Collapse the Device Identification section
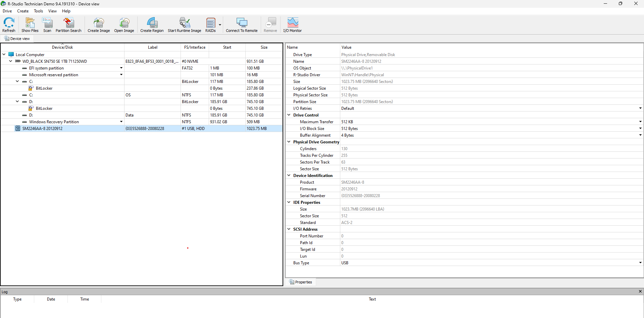 289,175
